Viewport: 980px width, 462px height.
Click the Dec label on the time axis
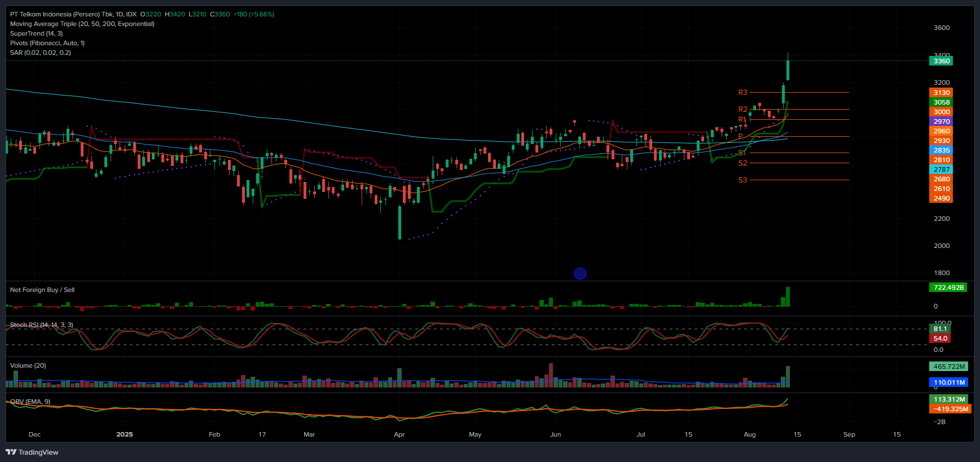34,434
